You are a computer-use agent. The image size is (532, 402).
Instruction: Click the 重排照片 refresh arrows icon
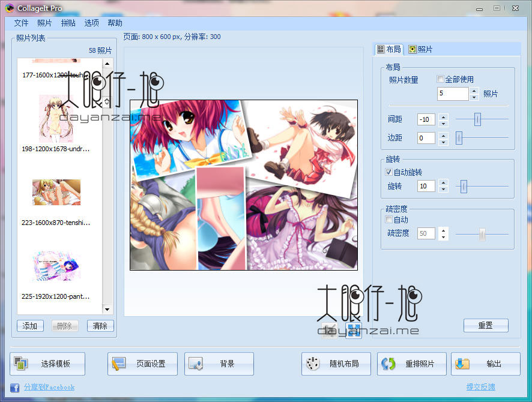388,364
